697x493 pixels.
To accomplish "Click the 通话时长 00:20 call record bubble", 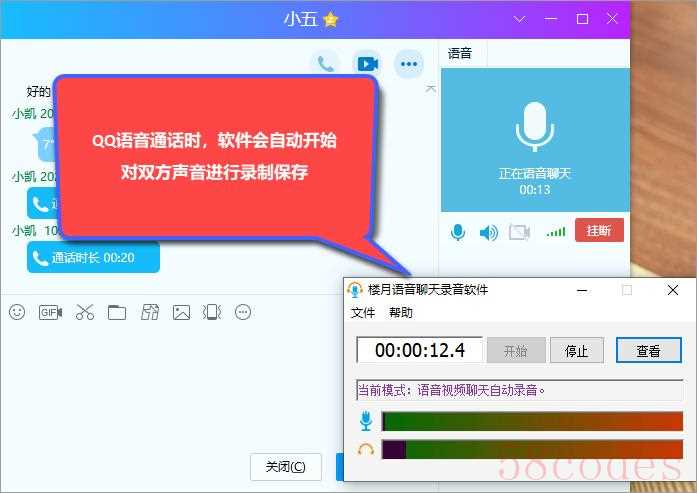I will tap(93, 257).
